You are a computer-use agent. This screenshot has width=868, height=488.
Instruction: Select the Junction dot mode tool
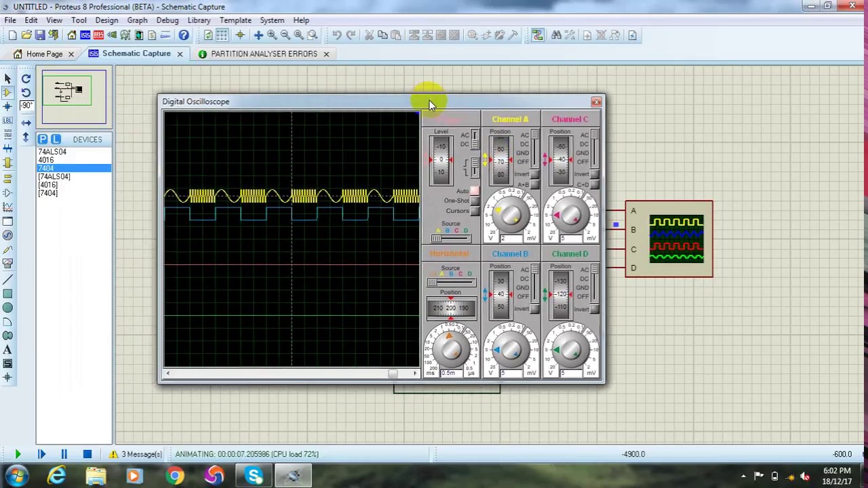pyautogui.click(x=7, y=106)
